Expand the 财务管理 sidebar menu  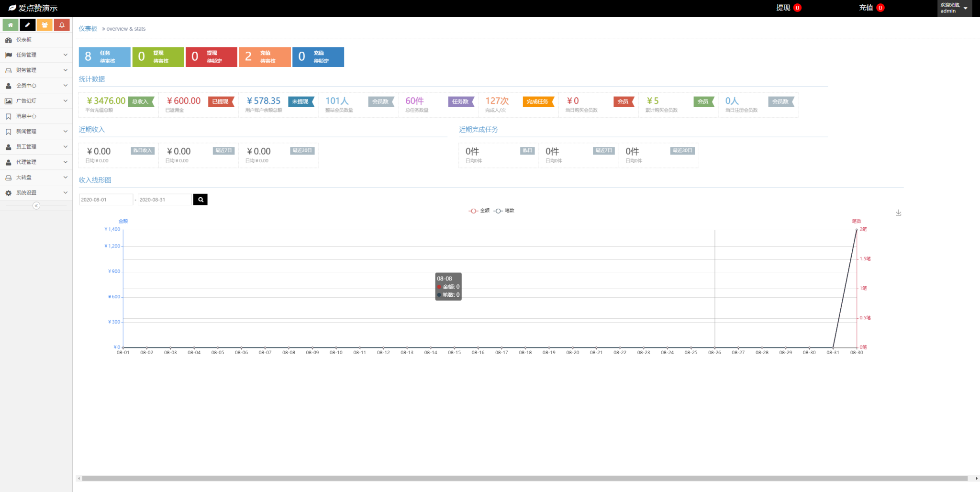(x=36, y=70)
